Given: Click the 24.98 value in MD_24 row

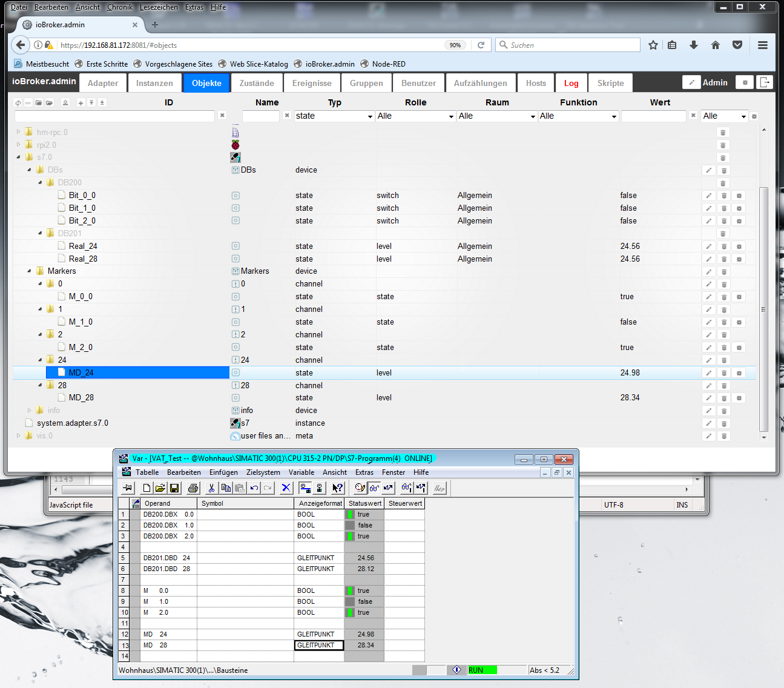Looking at the screenshot, I should coord(630,373).
